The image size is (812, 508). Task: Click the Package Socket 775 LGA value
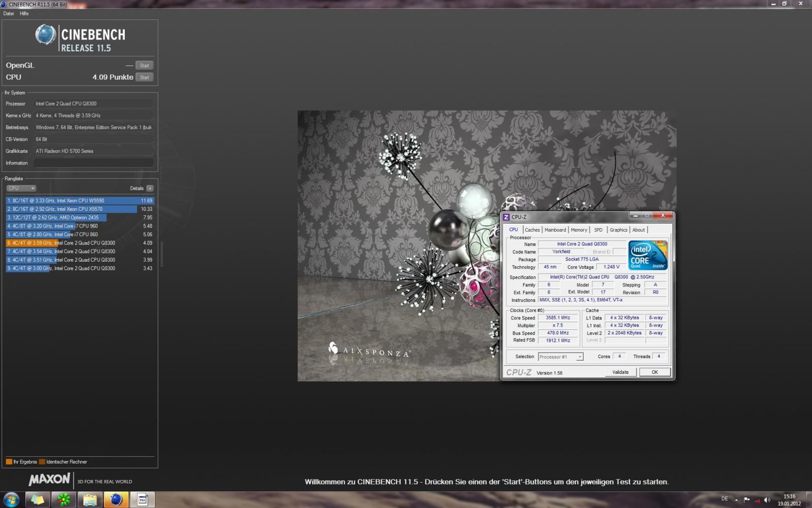[582, 260]
